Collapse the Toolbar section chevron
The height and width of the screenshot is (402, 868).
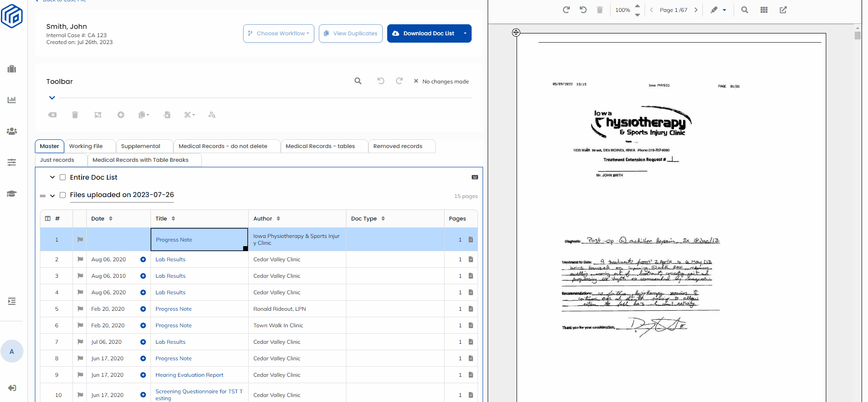[52, 98]
